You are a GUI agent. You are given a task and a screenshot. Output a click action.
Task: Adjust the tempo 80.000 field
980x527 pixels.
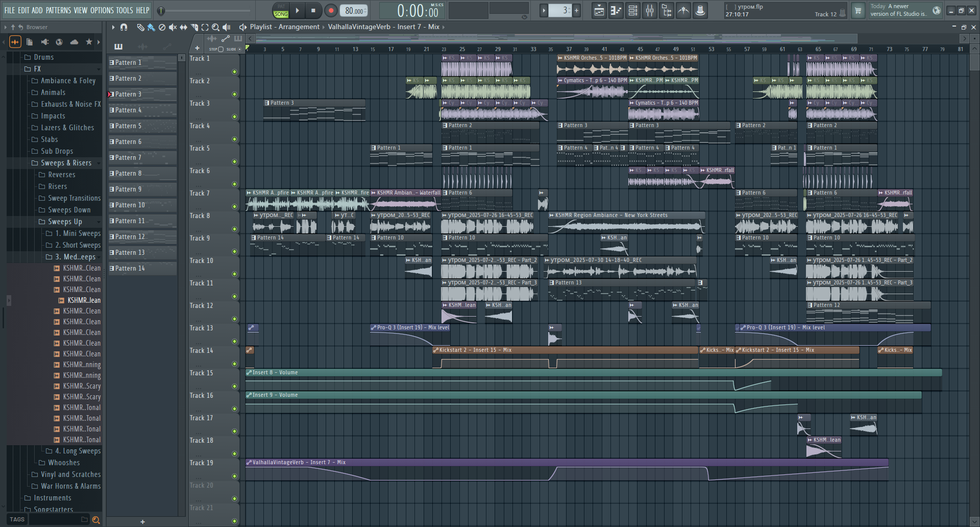point(355,11)
